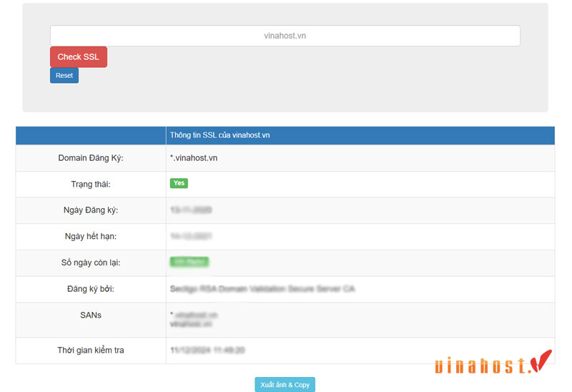Click the Số ngày còn lại label
Viewport: 572px width, 392px height.
91,263
